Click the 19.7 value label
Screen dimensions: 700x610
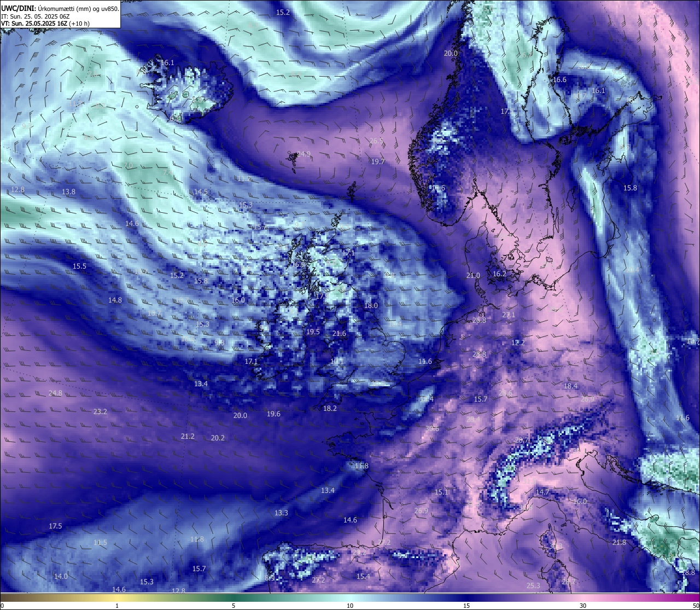378,161
